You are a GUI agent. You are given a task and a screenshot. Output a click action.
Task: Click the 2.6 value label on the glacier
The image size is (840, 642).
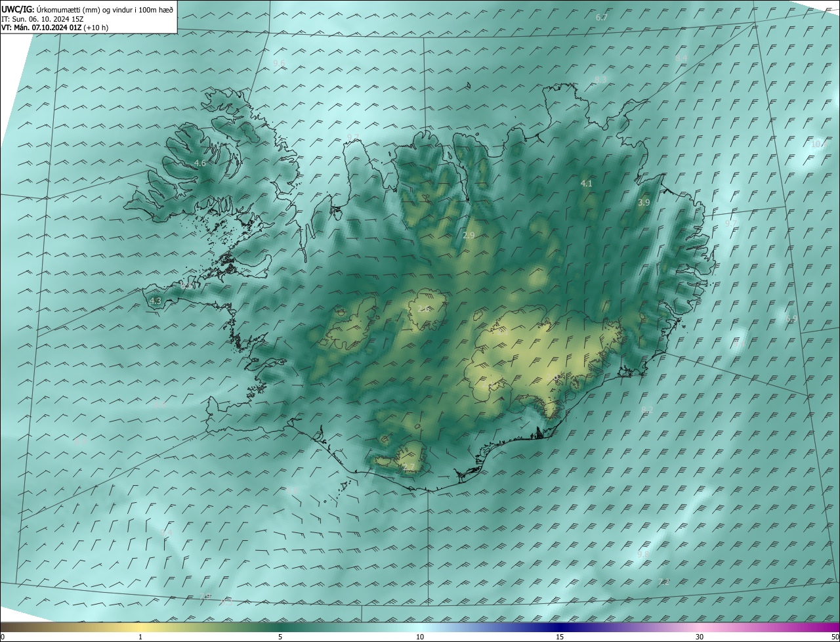424,309
